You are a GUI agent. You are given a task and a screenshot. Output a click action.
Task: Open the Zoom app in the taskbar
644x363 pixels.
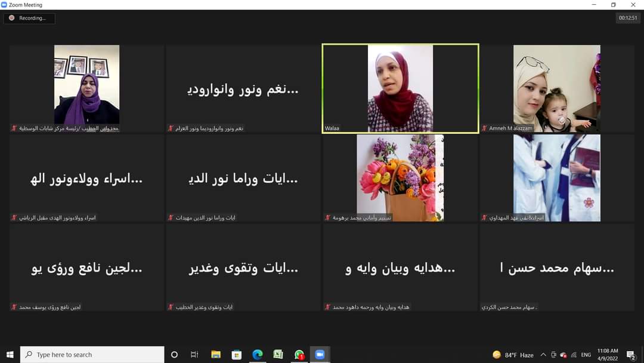tap(319, 355)
